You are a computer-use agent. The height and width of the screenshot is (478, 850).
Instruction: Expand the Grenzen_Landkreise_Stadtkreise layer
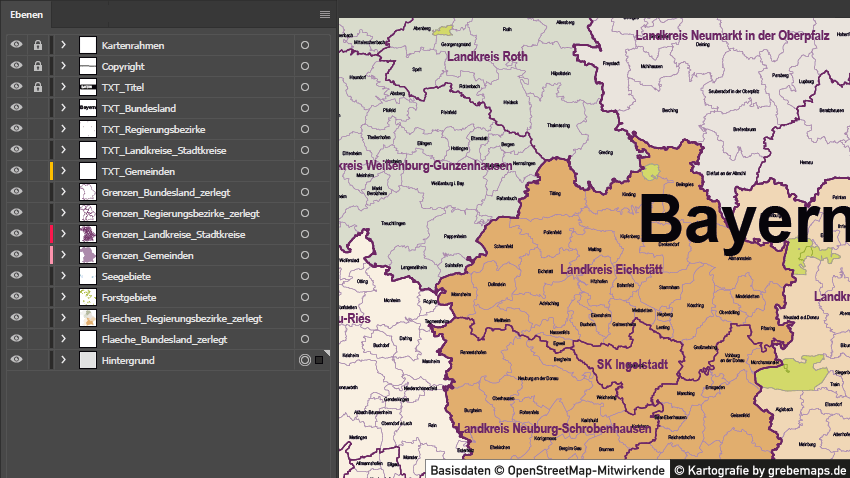tap(63, 235)
